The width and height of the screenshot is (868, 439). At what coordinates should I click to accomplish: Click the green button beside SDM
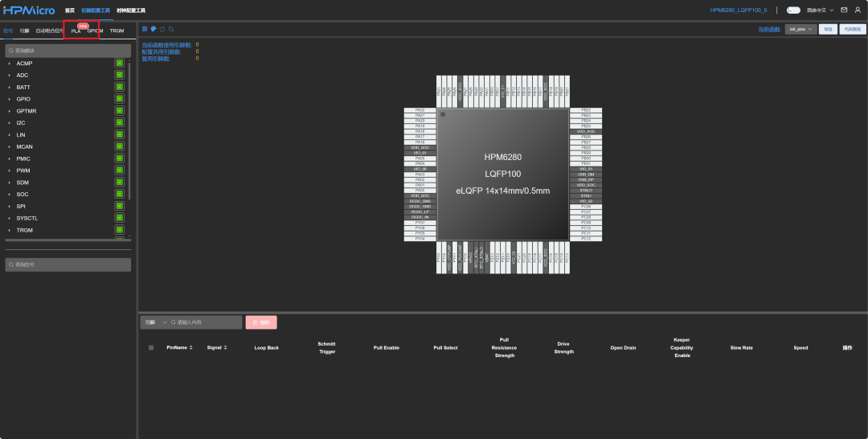click(119, 183)
